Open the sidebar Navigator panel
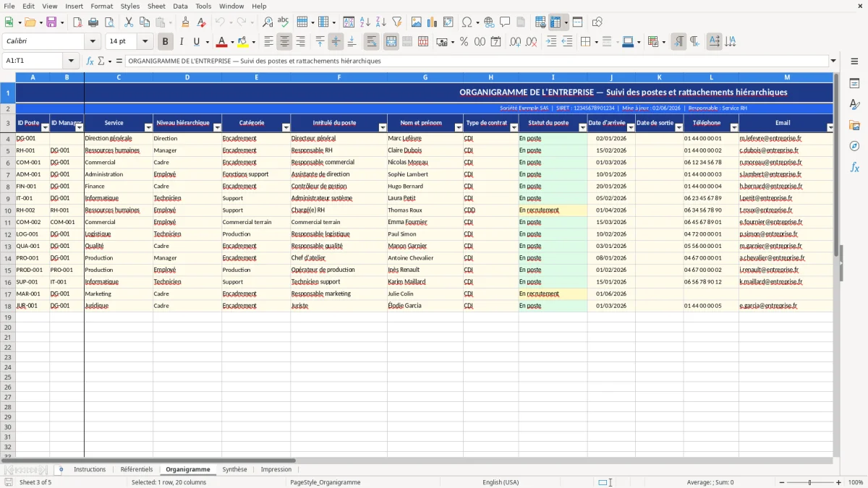Screen dimensions: 868x488 pos(854,146)
